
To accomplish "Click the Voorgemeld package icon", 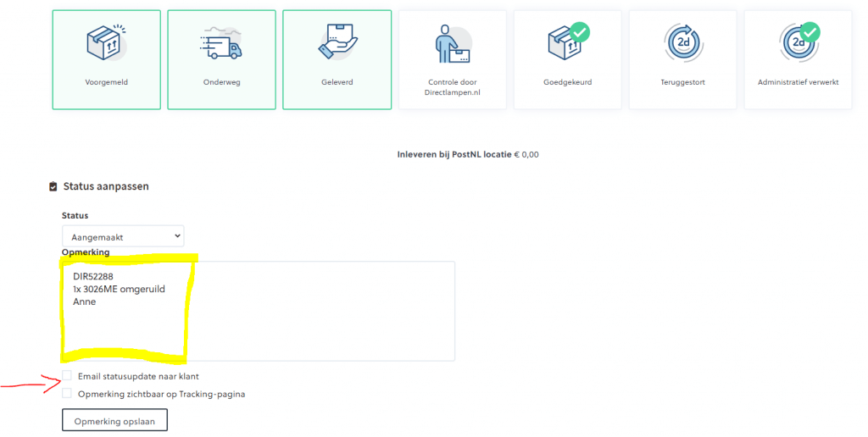I will tap(106, 42).
